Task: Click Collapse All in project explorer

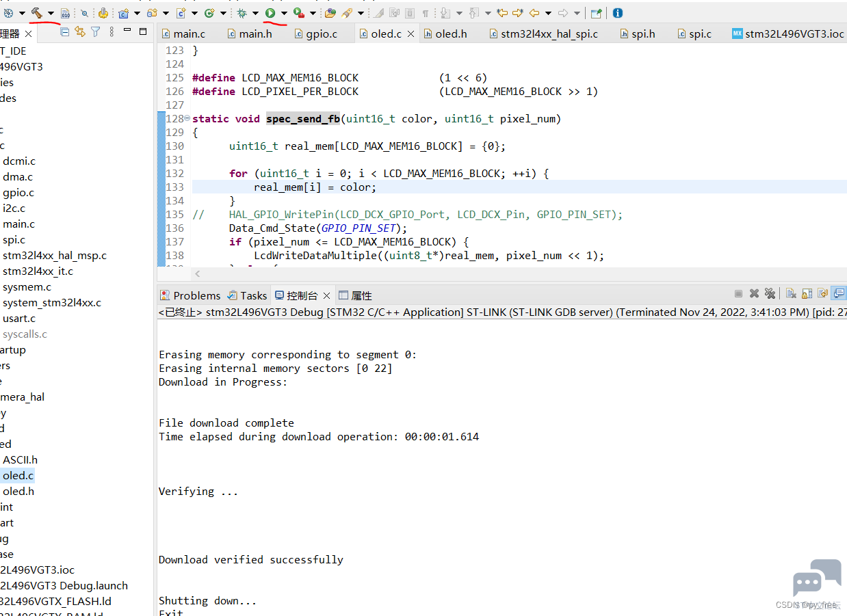Action: tap(65, 32)
